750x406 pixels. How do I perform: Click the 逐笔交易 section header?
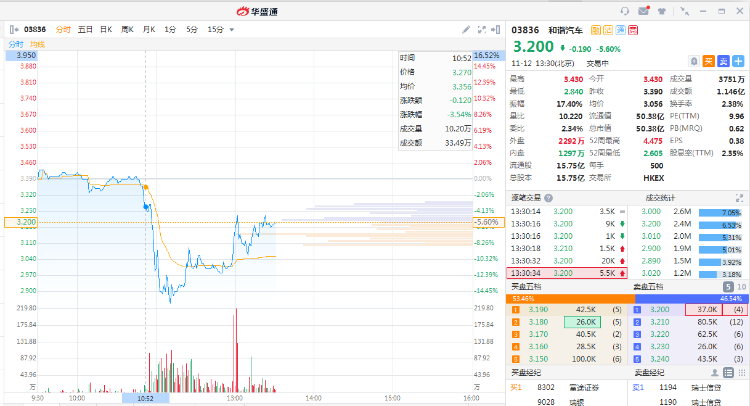click(526, 198)
